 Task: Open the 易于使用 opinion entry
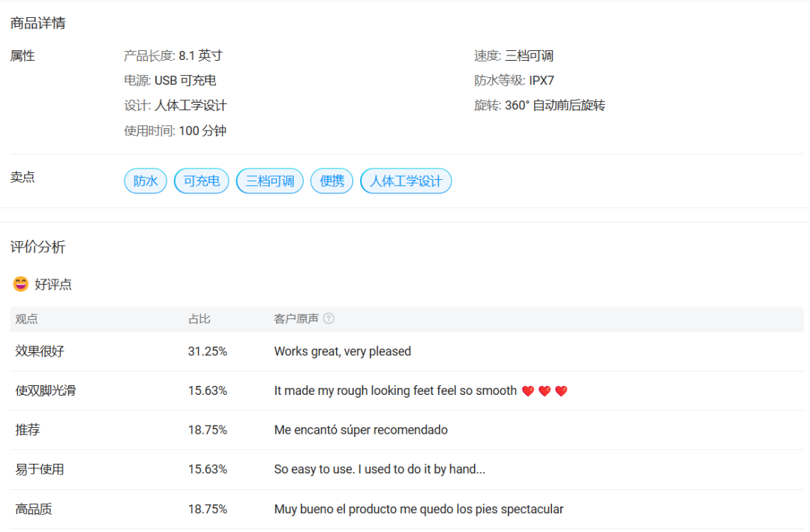click(39, 470)
